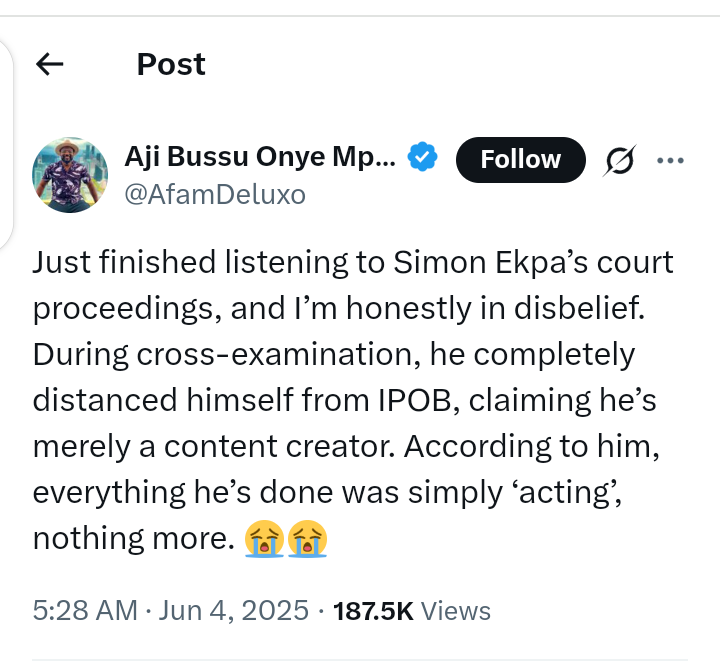Click the first crying emoji

pyautogui.click(x=263, y=539)
